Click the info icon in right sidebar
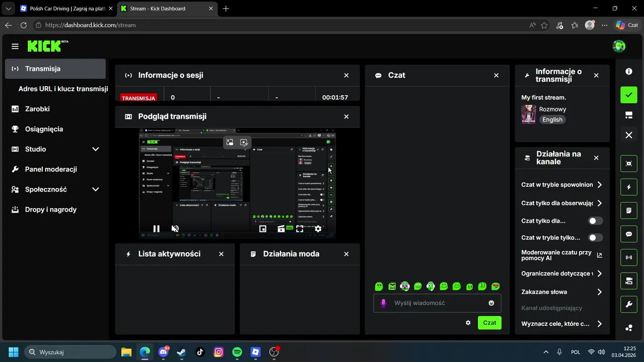 pyautogui.click(x=629, y=71)
